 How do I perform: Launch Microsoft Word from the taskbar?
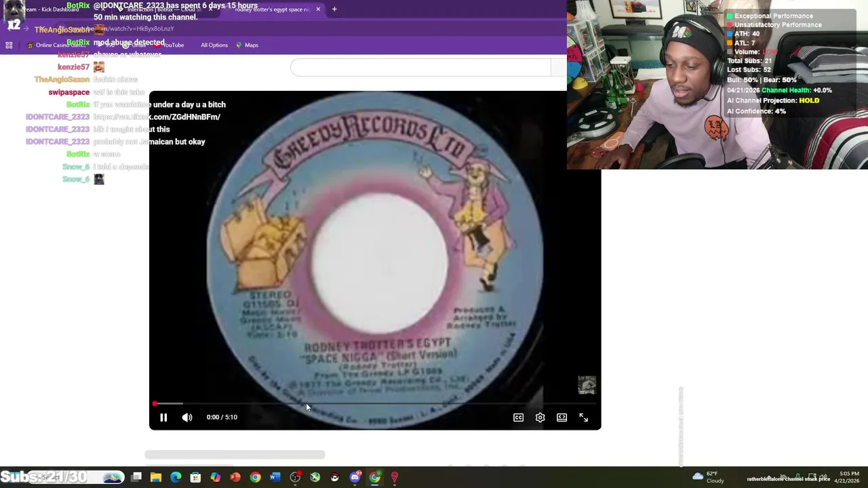coord(275,478)
